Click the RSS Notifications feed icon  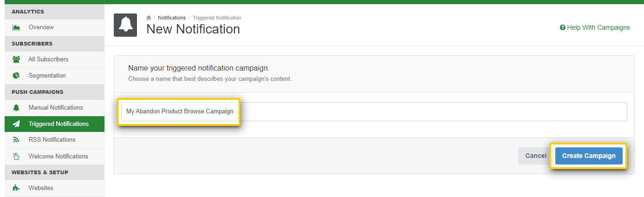[x=16, y=140]
